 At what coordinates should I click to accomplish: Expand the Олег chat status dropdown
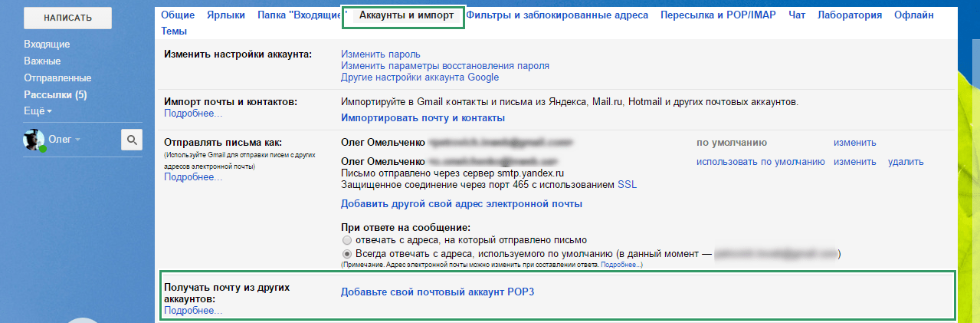point(78,140)
